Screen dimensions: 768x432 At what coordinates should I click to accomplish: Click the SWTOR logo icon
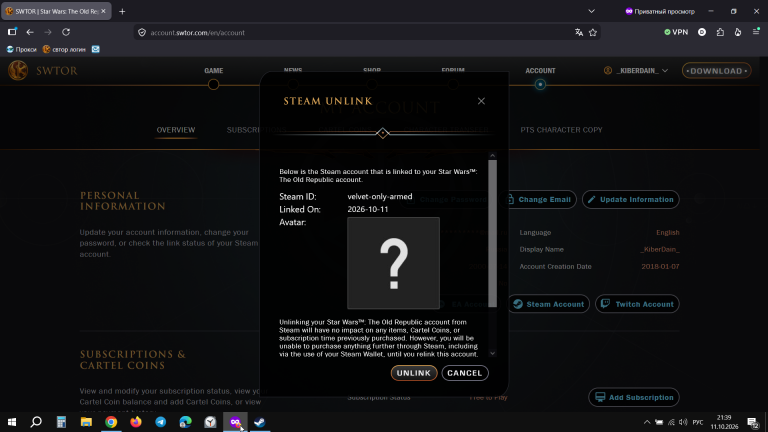click(18, 71)
